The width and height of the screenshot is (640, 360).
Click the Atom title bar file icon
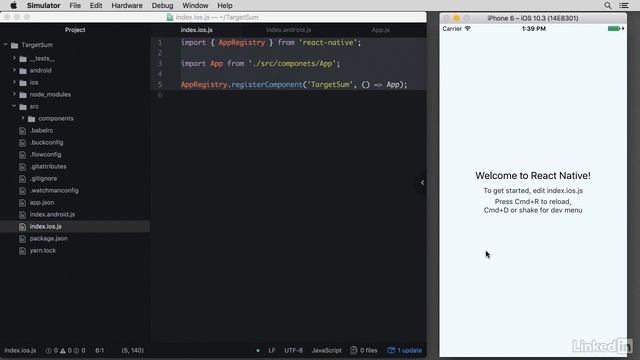[170, 17]
